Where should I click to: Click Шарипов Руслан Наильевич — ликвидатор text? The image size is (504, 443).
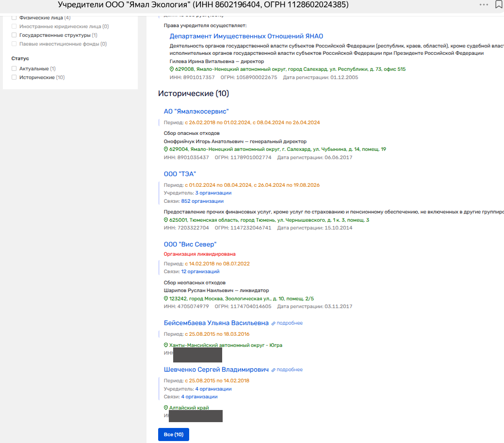[x=216, y=290]
